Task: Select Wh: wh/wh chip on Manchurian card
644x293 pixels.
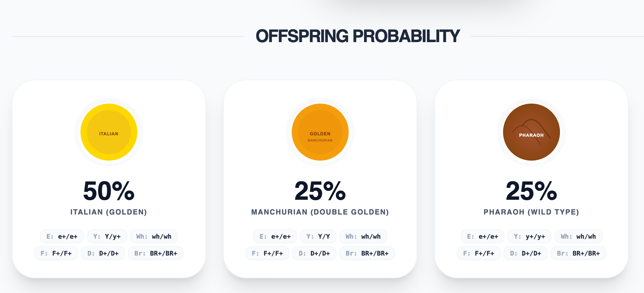Action: tap(363, 236)
